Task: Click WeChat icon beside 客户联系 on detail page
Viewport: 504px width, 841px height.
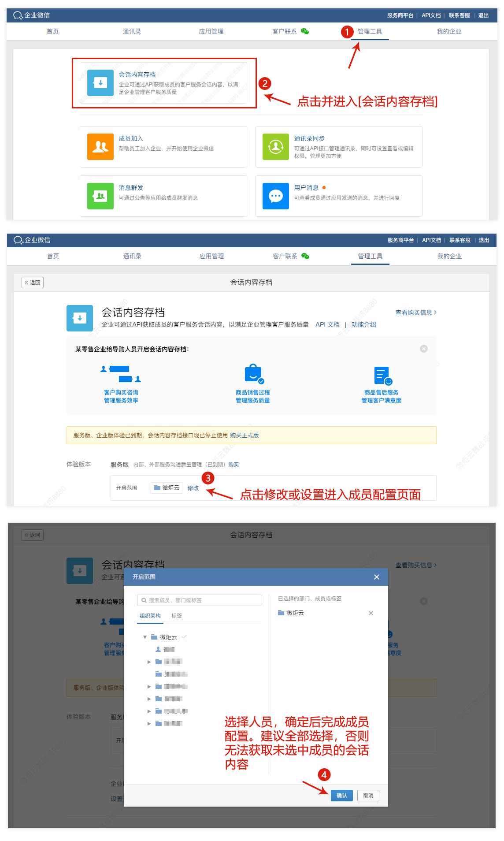Action: [x=305, y=256]
